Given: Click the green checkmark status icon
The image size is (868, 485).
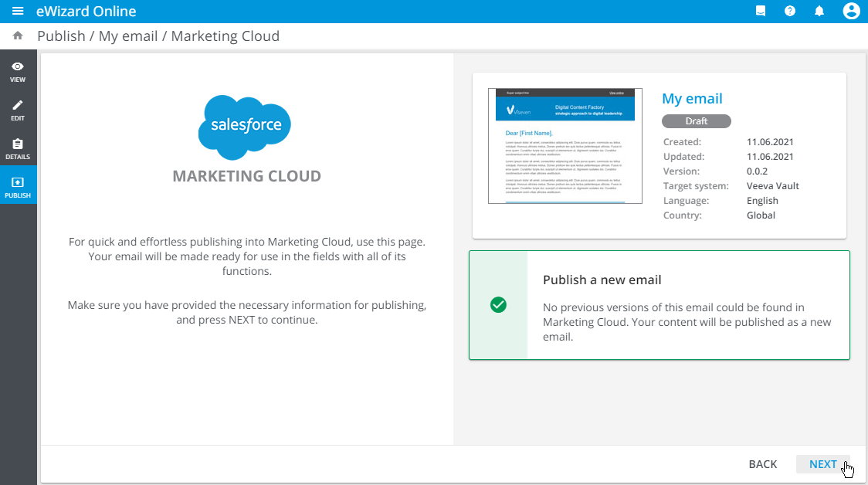Looking at the screenshot, I should pos(498,305).
